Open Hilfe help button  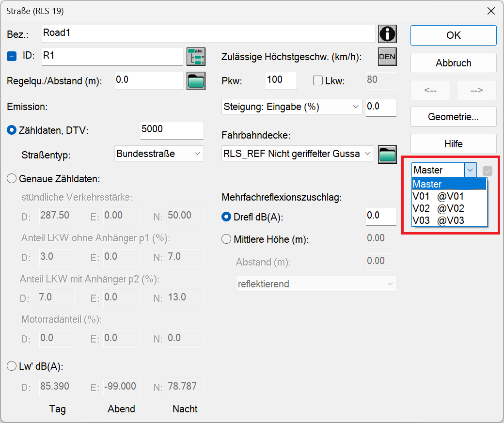[453, 144]
